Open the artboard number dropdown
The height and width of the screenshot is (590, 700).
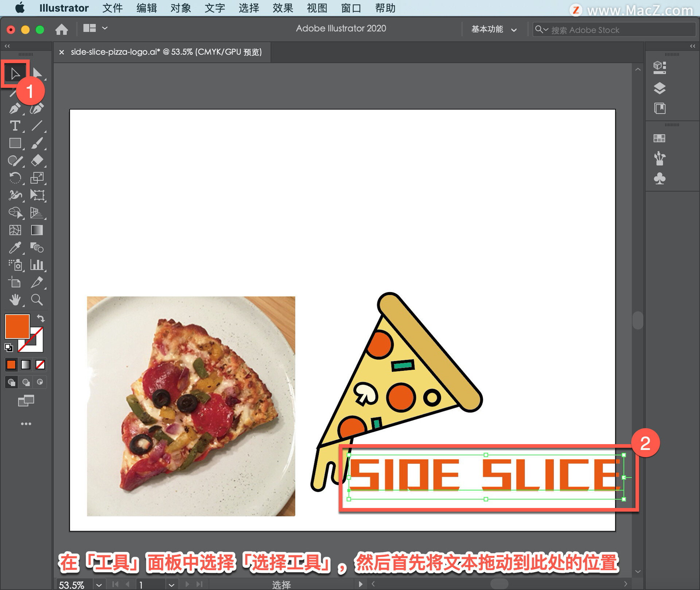171,585
